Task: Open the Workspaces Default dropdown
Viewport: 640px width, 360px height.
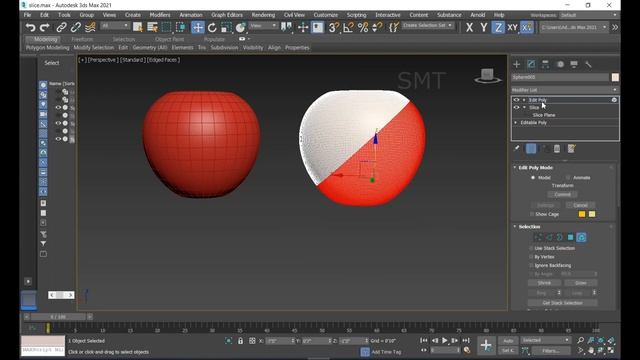Action: [x=588, y=15]
